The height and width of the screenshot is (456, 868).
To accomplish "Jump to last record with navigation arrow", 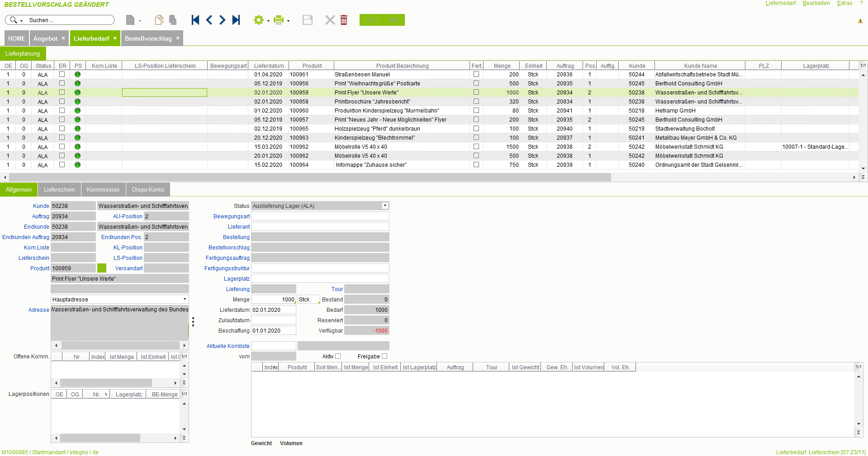I will point(236,20).
